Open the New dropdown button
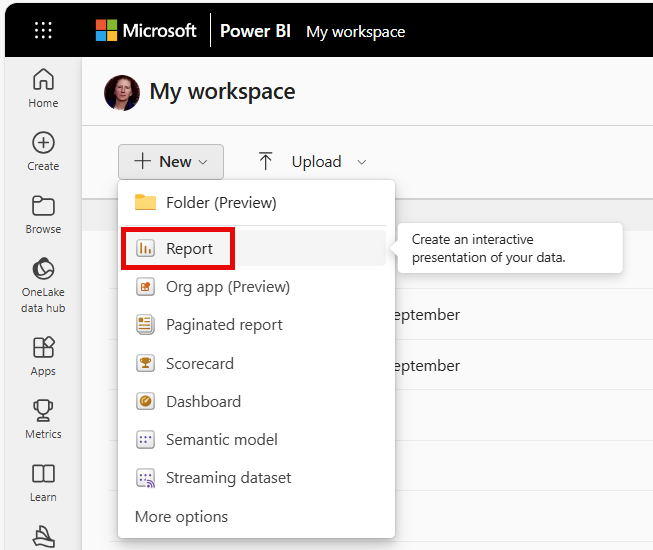Viewport: 653px width, 550px height. (x=171, y=162)
